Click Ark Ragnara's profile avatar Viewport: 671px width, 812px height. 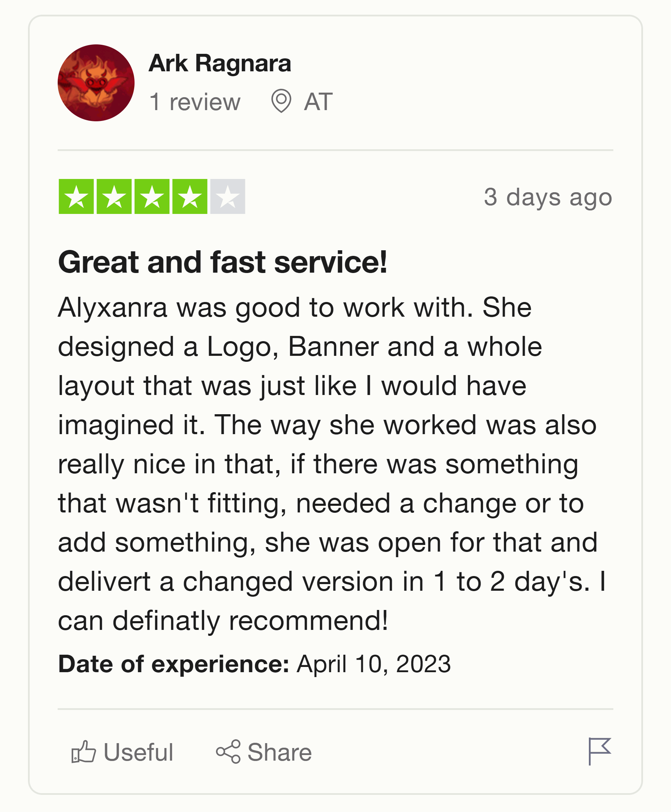click(x=96, y=81)
